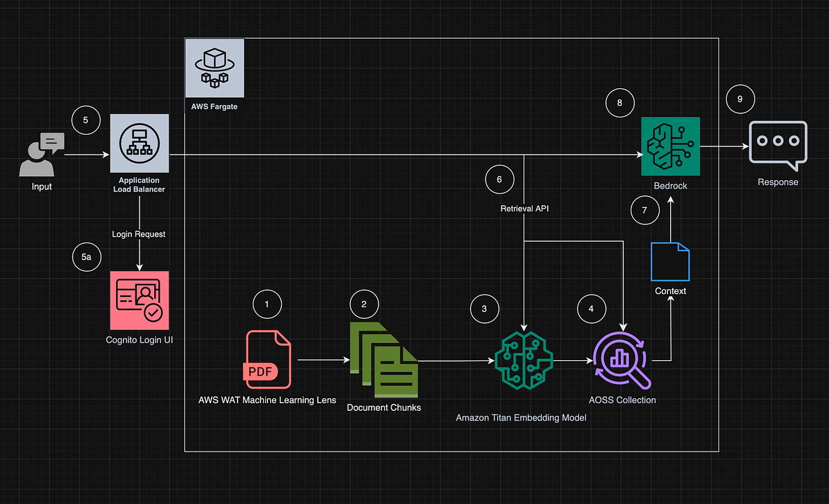The width and height of the screenshot is (829, 504).
Task: Open the Cognito Login UI icon
Action: pyautogui.click(x=139, y=300)
